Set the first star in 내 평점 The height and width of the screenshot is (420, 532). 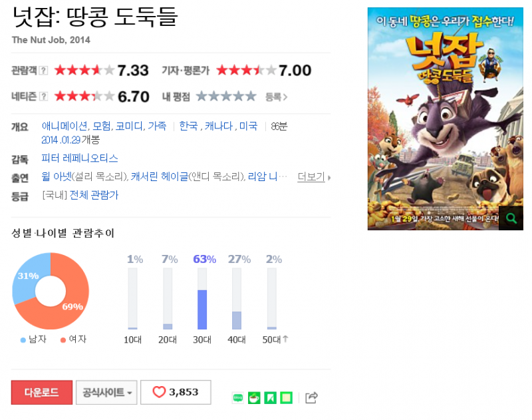coord(201,97)
